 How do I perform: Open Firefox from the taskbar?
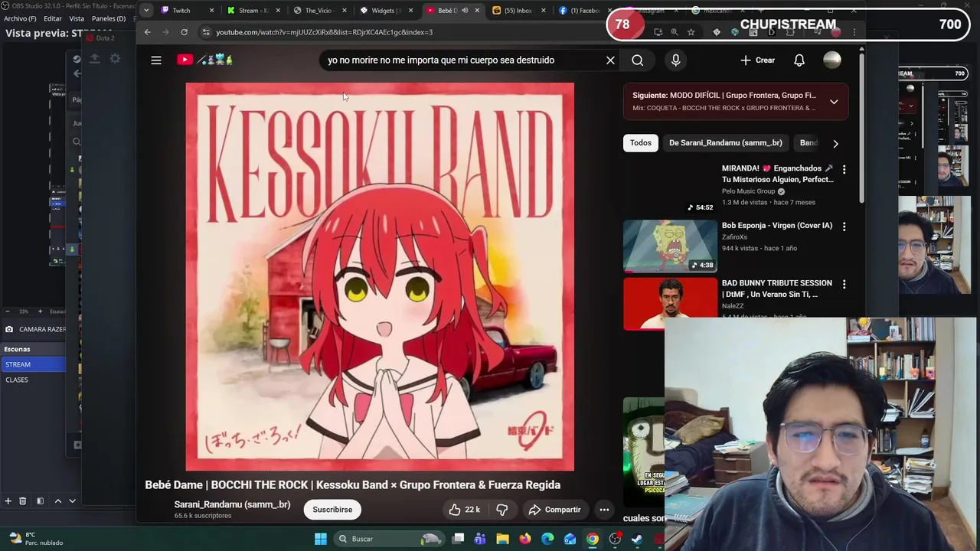click(524, 539)
